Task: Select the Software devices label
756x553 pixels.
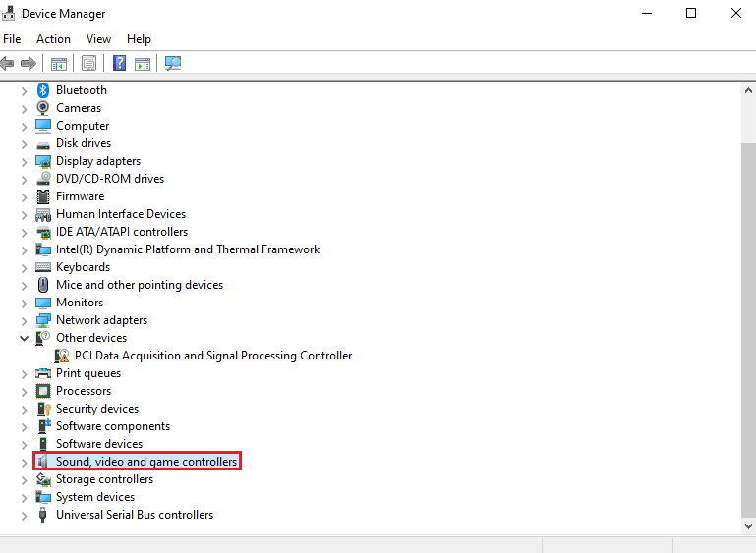Action: tap(99, 444)
